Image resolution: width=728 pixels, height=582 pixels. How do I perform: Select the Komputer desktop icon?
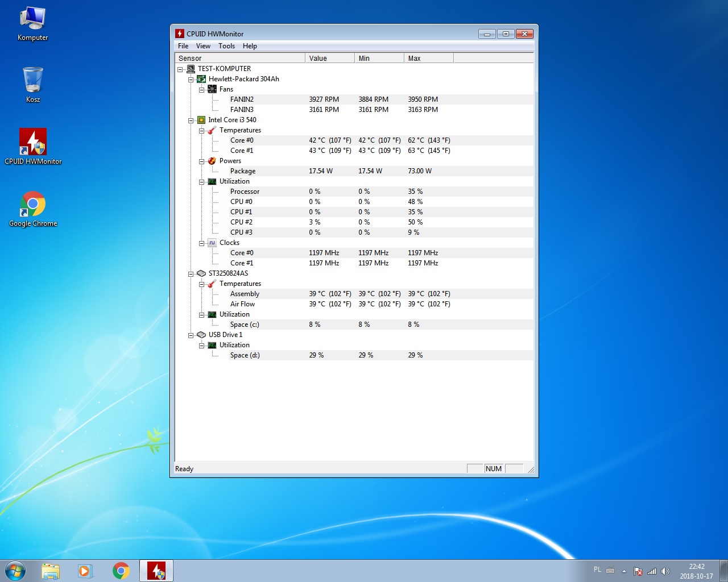point(32,24)
